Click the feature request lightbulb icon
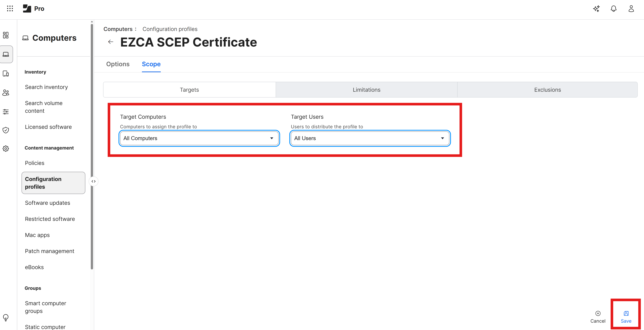The height and width of the screenshot is (330, 644). point(6,318)
